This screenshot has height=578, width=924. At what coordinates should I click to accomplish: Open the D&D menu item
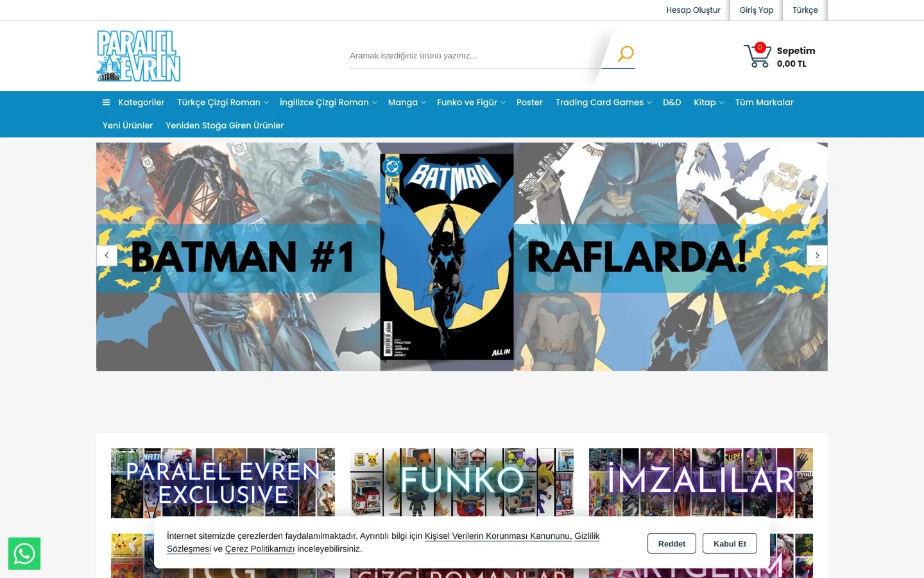point(672,103)
